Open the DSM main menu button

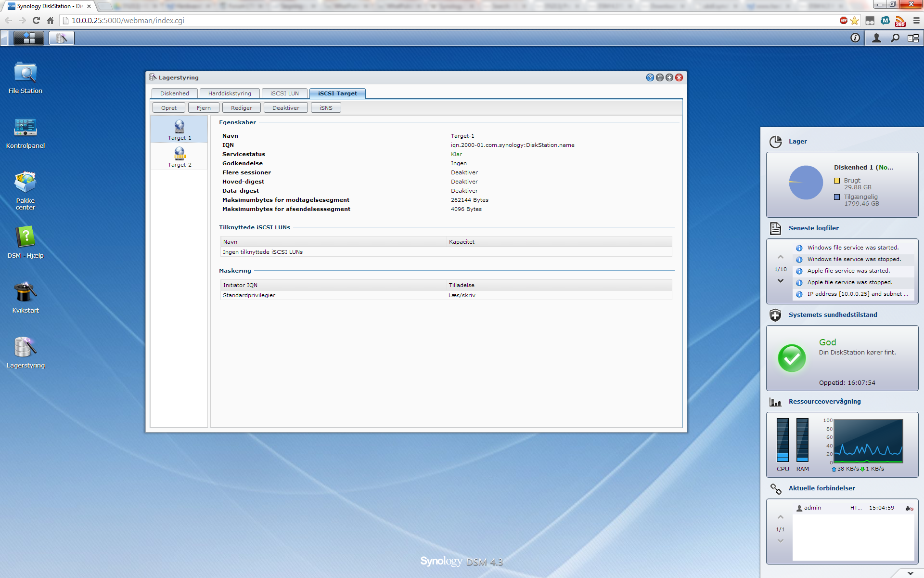(x=29, y=38)
